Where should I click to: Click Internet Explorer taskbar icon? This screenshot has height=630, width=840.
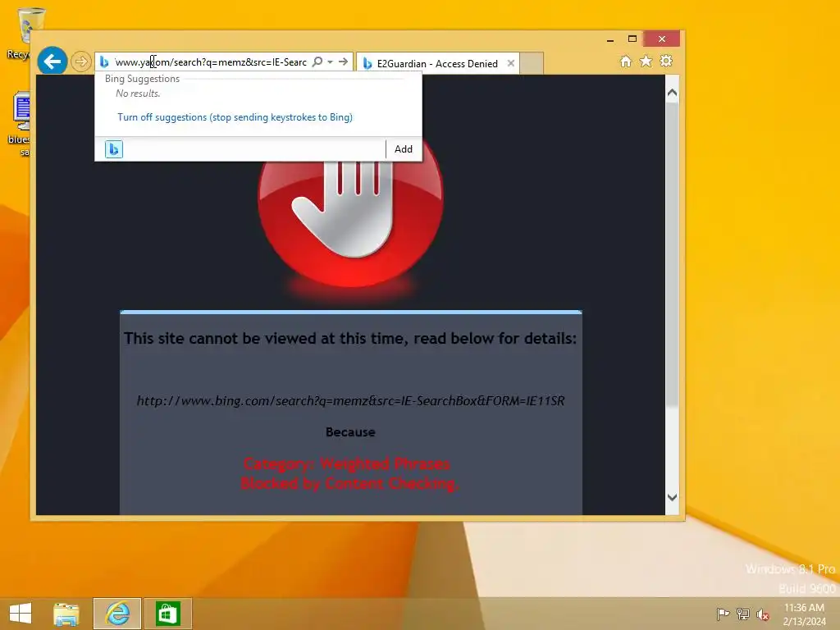tap(117, 614)
